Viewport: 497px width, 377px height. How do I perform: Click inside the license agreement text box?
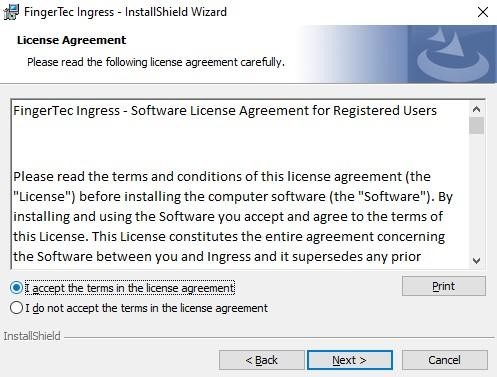click(x=240, y=184)
